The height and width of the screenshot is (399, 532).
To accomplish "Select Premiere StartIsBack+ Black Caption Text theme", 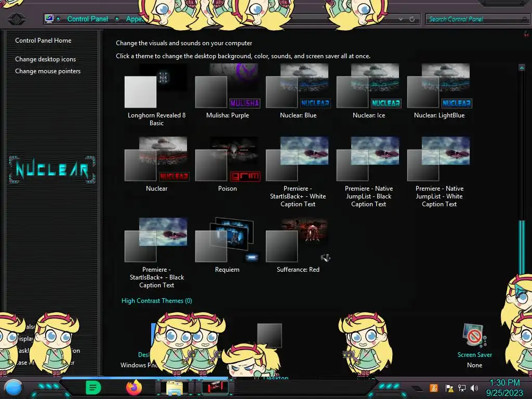I will 156,254.
